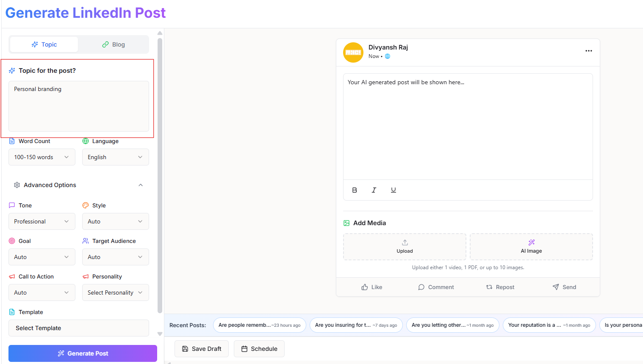Click the image icon beside Add Media
The height and width of the screenshot is (364, 643).
(x=346, y=223)
